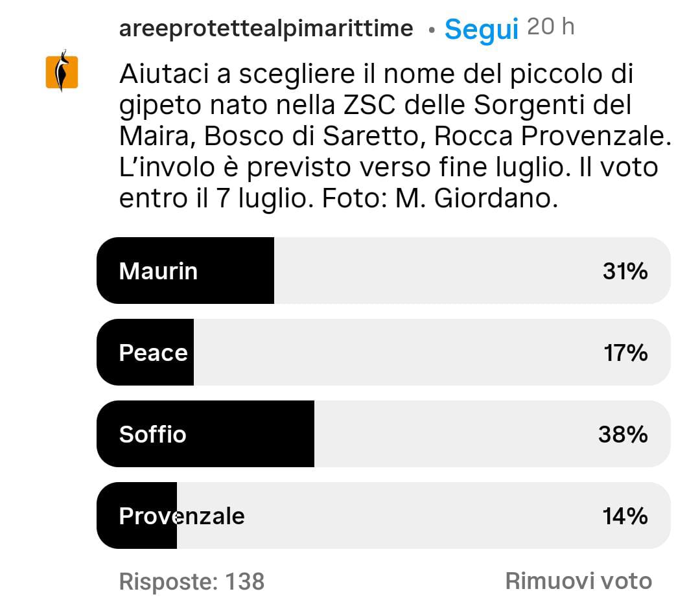Viewport: 700px width, 613px height.
Task: Click the 14% result for Provenzale
Action: point(625,516)
